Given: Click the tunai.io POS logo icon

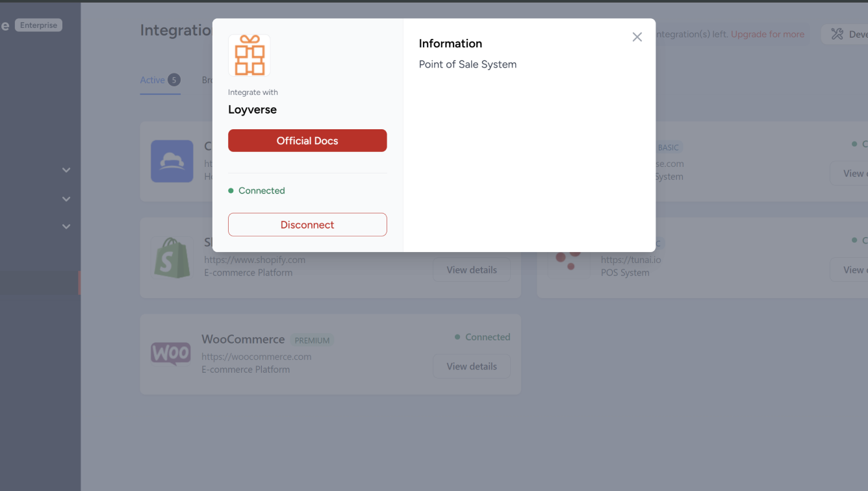Looking at the screenshot, I should (x=568, y=258).
